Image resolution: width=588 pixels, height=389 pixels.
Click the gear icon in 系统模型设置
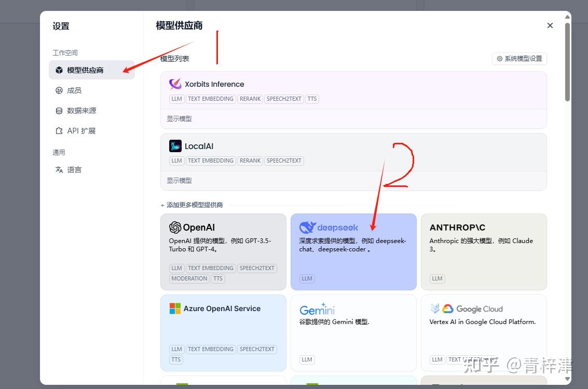(x=499, y=59)
